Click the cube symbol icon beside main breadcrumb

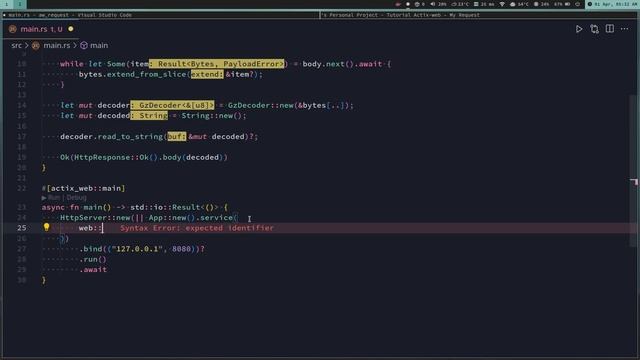point(84,45)
